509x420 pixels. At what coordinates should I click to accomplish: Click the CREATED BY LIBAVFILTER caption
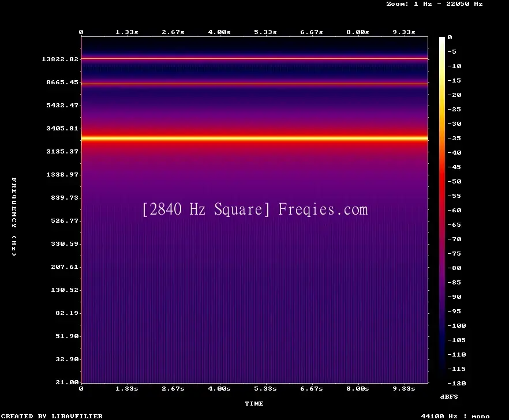tap(52, 416)
